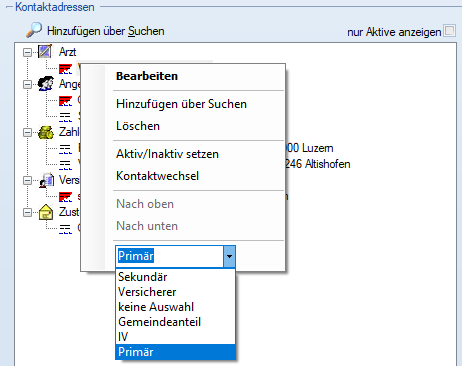Open the Primär combo box arrow
This screenshot has height=366, width=462.
coord(229,256)
